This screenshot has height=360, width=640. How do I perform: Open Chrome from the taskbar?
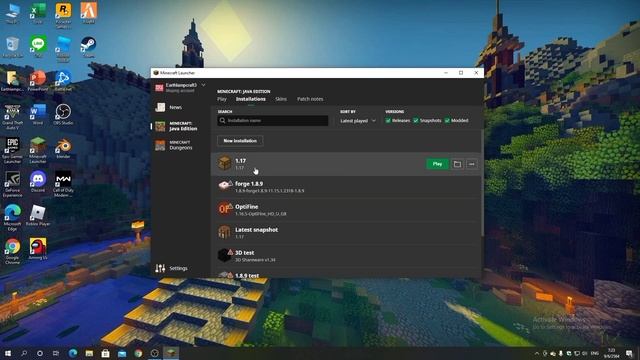[x=138, y=353]
